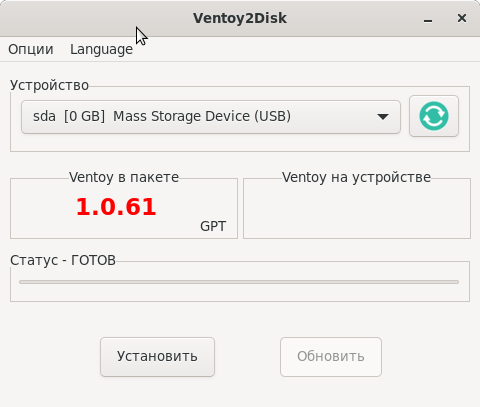The width and height of the screenshot is (480, 407).
Task: Select the [0 GB] size text in the combo
Action: click(84, 116)
